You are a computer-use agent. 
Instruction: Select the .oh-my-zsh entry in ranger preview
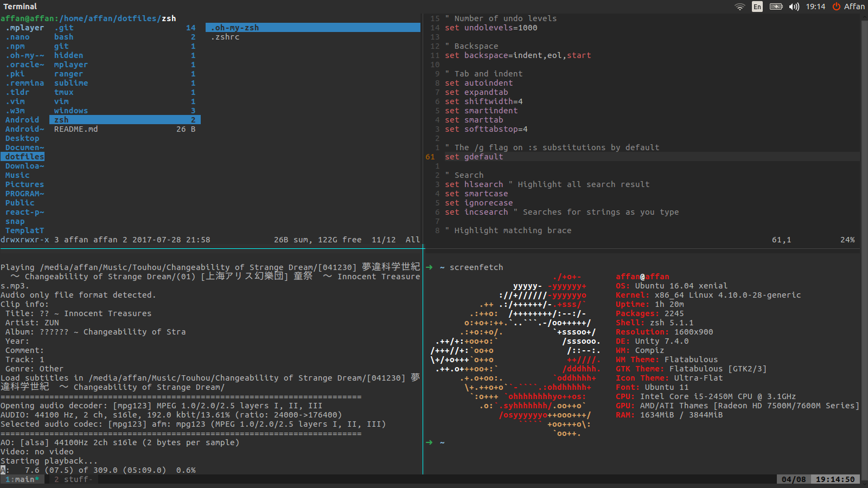(313, 28)
